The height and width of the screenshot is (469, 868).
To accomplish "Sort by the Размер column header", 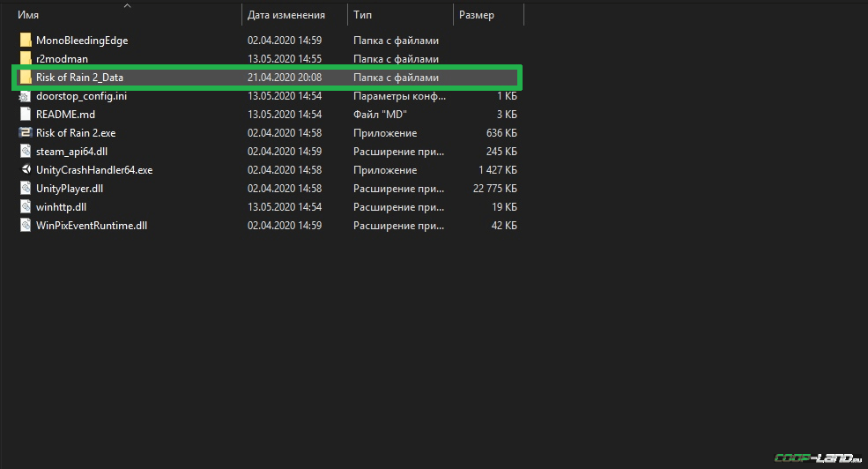I will pos(477,15).
